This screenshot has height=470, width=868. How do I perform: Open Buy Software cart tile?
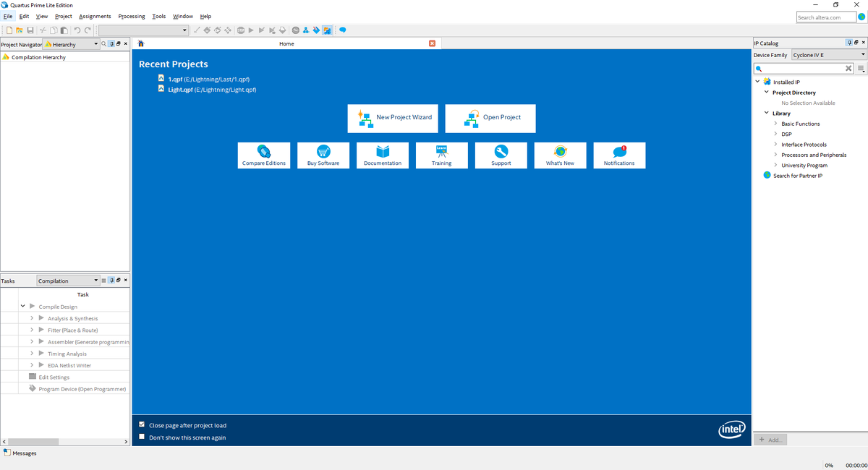(323, 155)
